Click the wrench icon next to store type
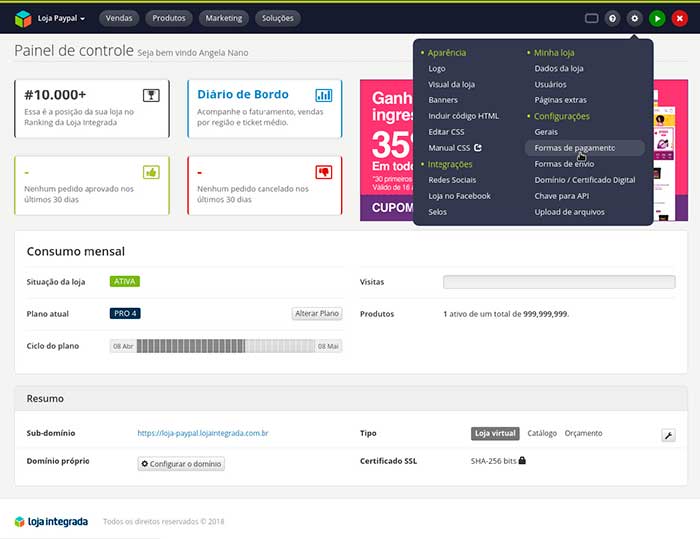The width and height of the screenshot is (700, 539). tap(668, 435)
